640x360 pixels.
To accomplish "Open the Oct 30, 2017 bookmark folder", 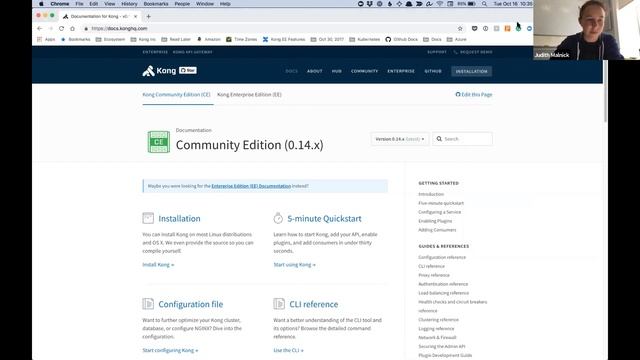I will pos(327,40).
